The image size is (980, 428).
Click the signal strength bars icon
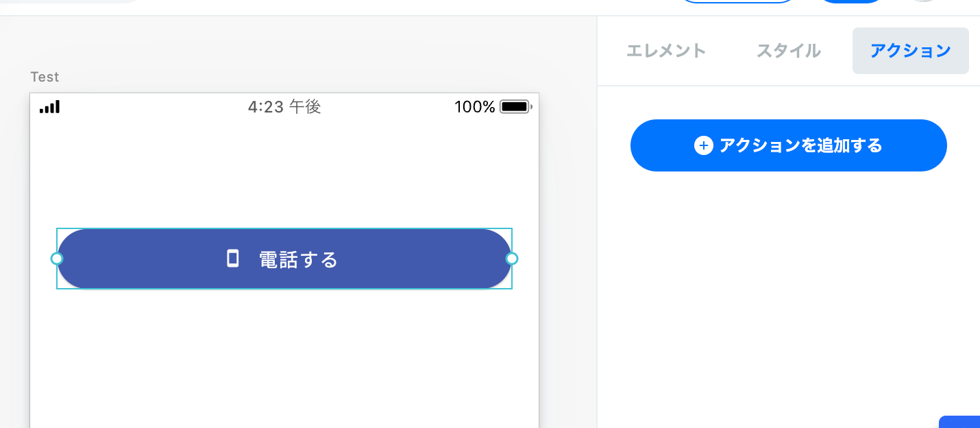click(x=49, y=107)
